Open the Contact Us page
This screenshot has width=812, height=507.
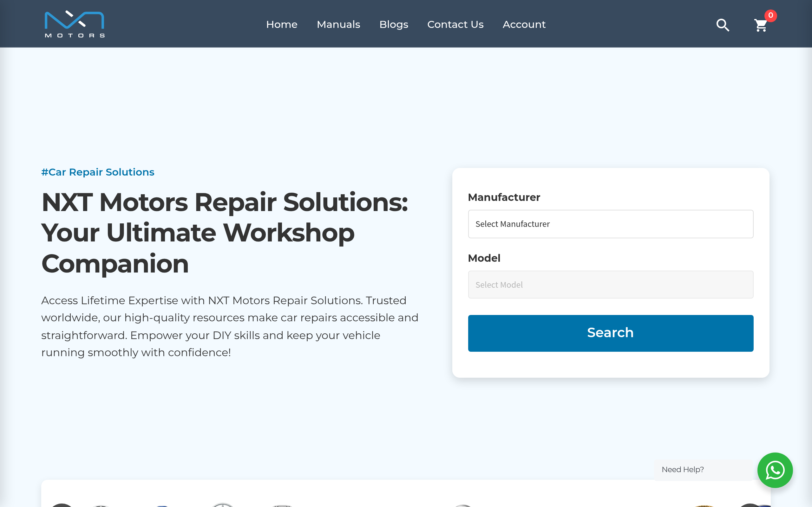click(x=455, y=24)
